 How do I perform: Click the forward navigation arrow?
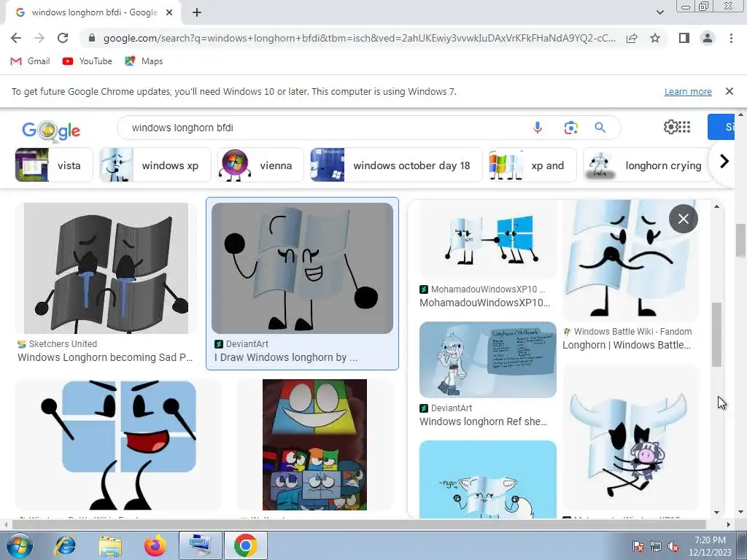point(39,38)
